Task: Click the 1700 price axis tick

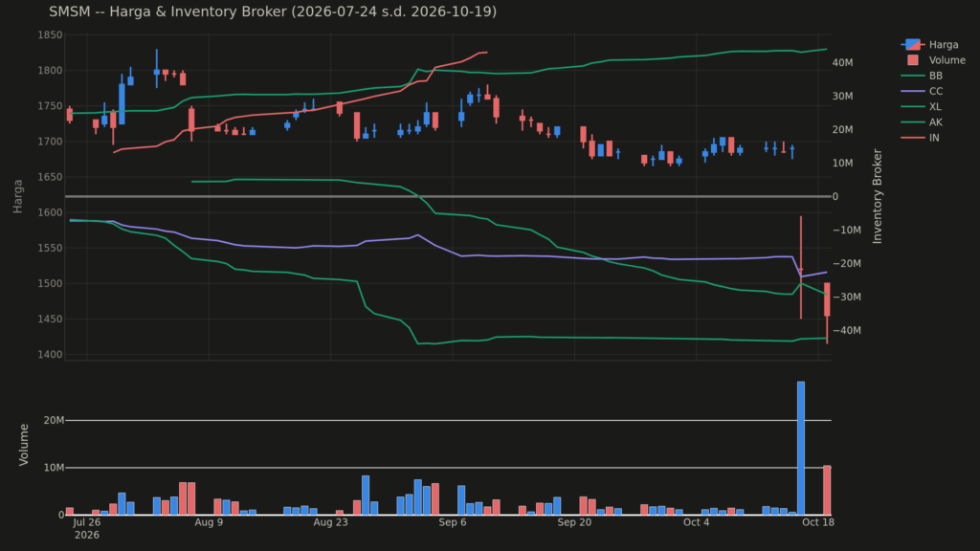Action: [x=50, y=142]
